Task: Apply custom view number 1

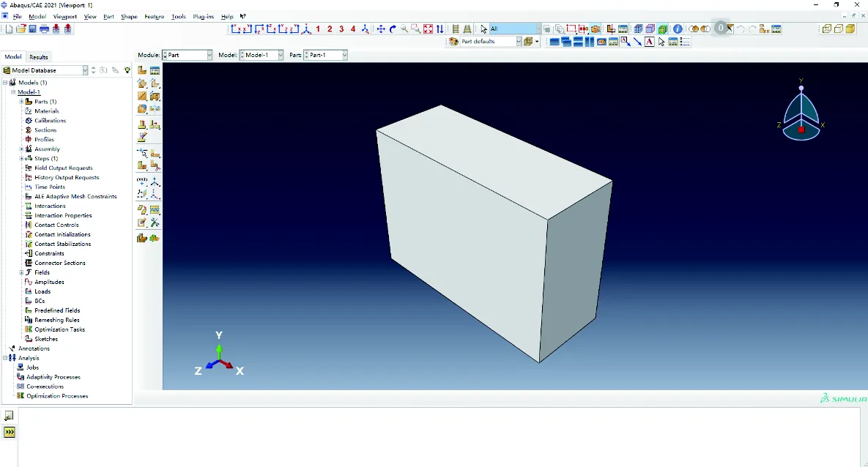Action: (x=318, y=29)
